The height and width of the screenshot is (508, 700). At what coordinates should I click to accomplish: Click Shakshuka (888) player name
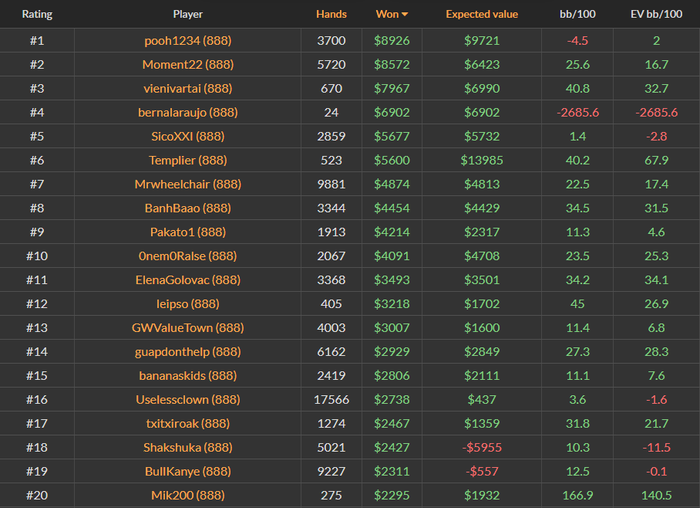pos(188,448)
